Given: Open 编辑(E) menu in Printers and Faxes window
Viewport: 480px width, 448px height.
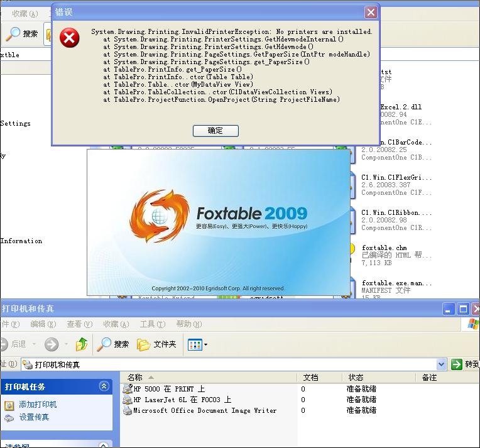Looking at the screenshot, I should 43,324.
